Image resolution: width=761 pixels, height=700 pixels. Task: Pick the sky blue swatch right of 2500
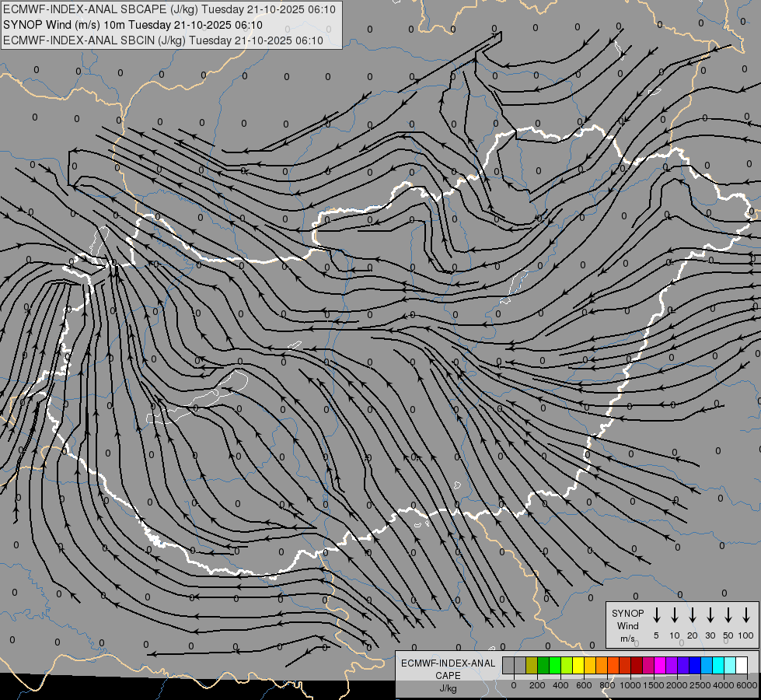coord(707,665)
